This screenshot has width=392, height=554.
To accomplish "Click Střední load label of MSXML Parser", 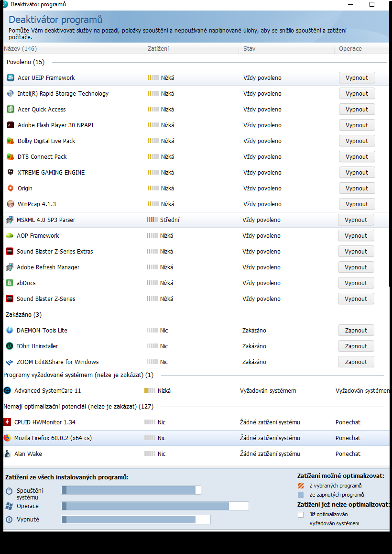I will [x=170, y=220].
